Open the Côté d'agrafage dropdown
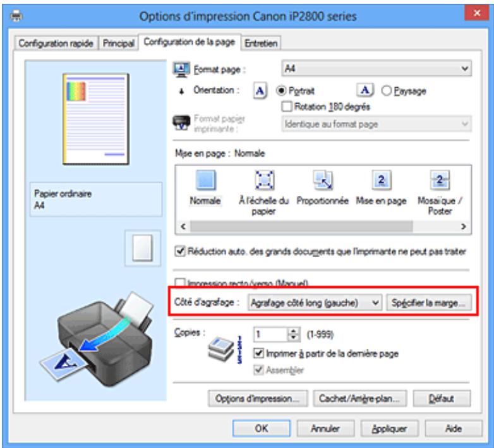The height and width of the screenshot is (448, 494). click(x=315, y=303)
